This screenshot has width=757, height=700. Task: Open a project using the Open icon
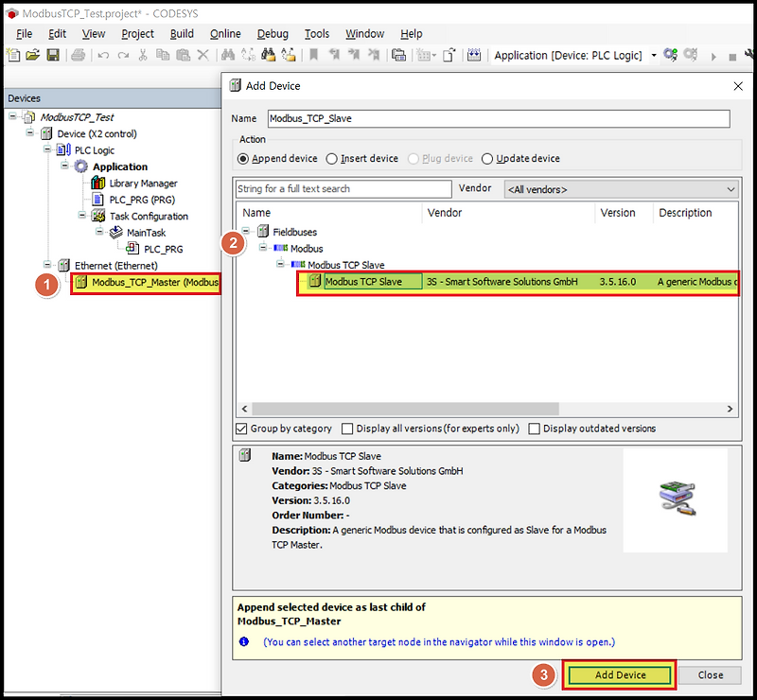tap(33, 55)
